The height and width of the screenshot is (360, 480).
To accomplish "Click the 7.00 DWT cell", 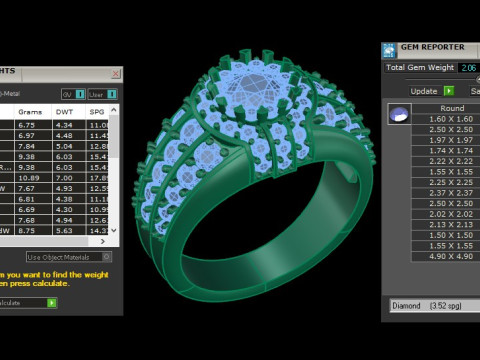I will click(x=69, y=178).
